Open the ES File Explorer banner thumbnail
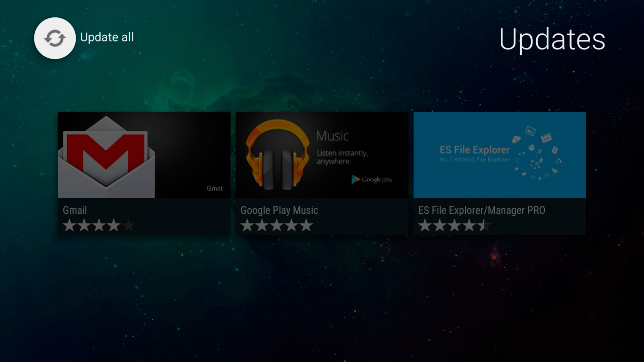 click(x=500, y=155)
